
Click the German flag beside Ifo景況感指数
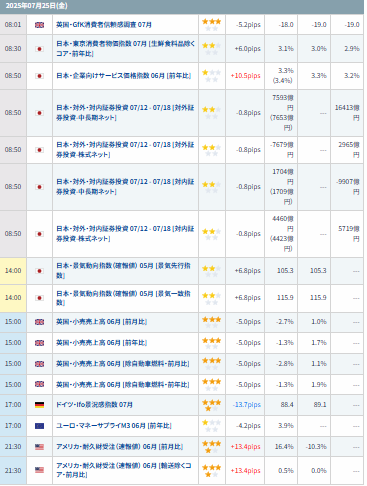coord(39,405)
